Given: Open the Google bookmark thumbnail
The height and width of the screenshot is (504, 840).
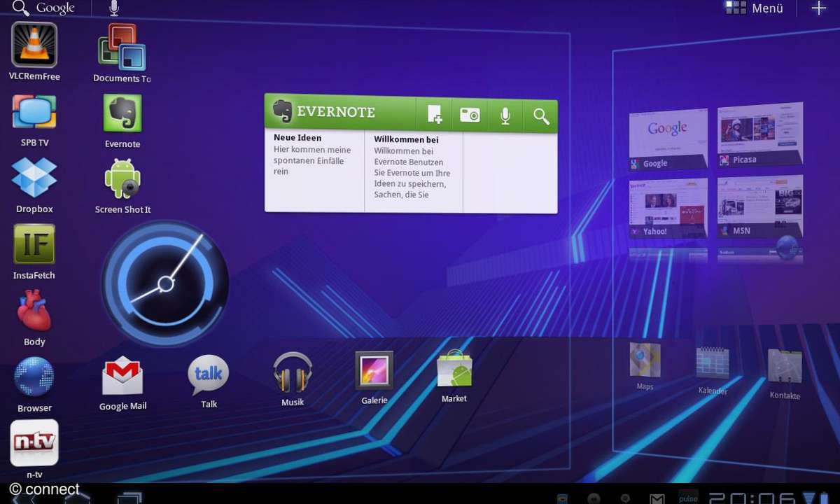Looking at the screenshot, I should 668,139.
